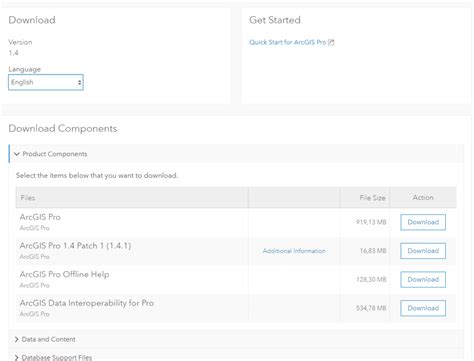The width and height of the screenshot is (474, 361).
Task: Expand the Data and Content chevron
Action: [17, 339]
